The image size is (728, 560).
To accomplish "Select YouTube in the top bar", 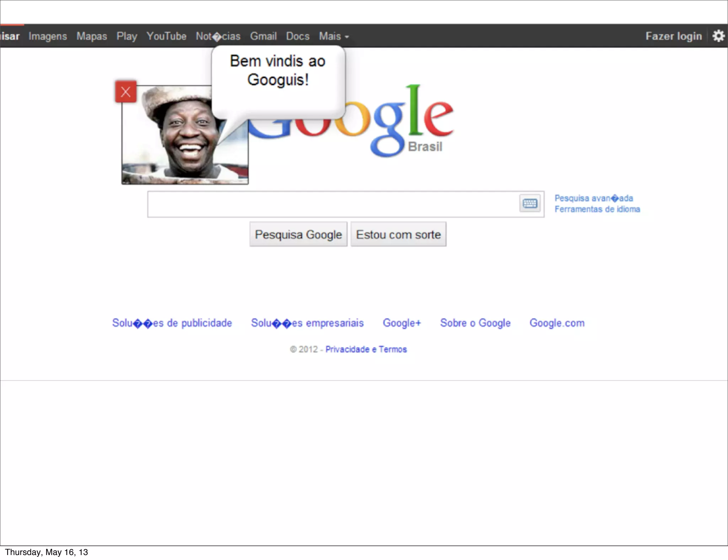I will [166, 36].
